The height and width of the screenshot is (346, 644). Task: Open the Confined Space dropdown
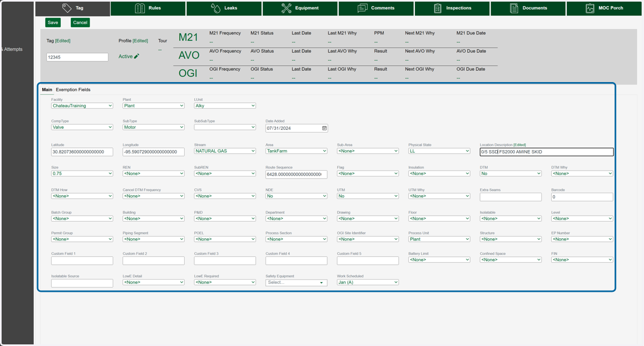(x=510, y=260)
